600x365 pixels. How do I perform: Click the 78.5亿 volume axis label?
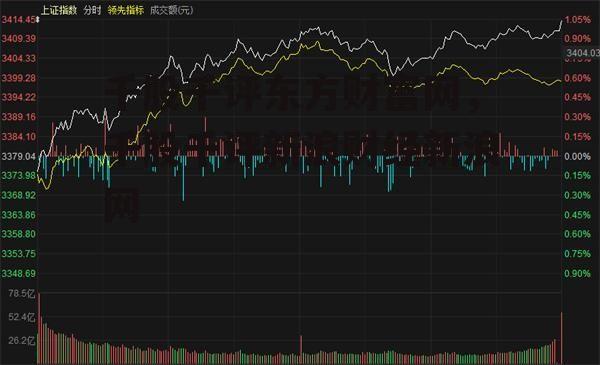pyautogui.click(x=21, y=294)
